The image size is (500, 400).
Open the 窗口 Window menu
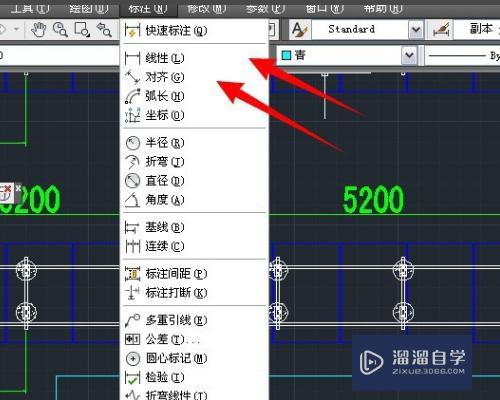[324, 9]
